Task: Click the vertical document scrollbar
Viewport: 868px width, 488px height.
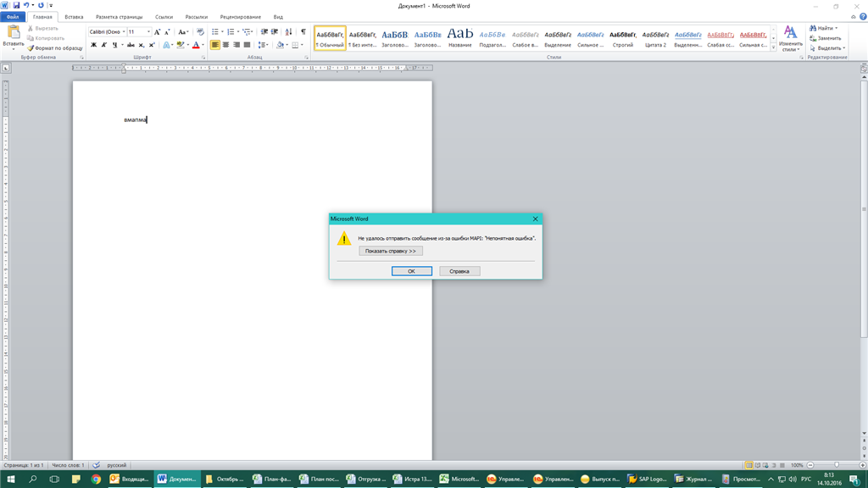Action: click(x=864, y=210)
